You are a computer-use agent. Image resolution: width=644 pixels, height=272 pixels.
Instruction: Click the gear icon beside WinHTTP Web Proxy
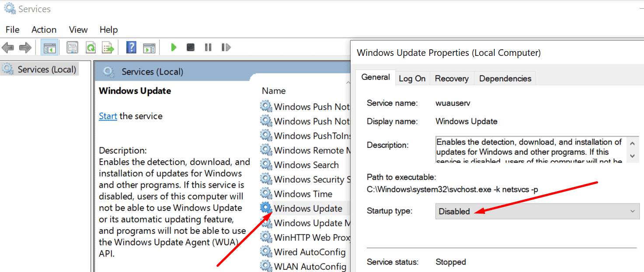(x=266, y=237)
